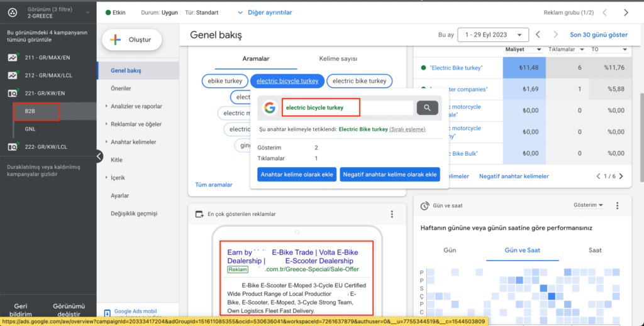Open Genel bakış in the navigation menu
Image resolution: width=644 pixels, height=326 pixels.
(126, 70)
